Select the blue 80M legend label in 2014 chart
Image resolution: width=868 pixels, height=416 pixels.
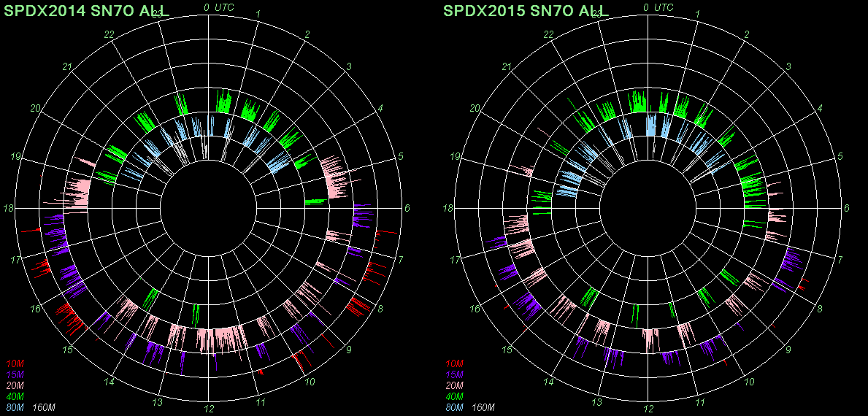pos(15,407)
